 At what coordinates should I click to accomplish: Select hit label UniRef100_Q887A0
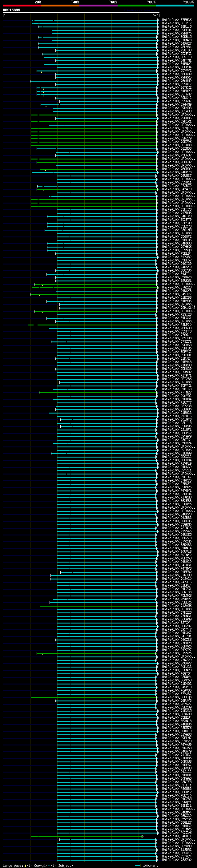click(x=176, y=860)
